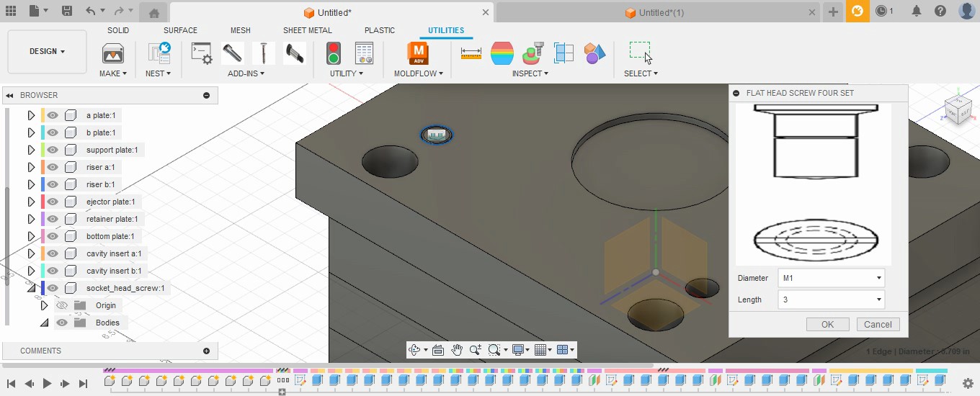Play the timeline
The height and width of the screenshot is (396, 980).
(47, 384)
